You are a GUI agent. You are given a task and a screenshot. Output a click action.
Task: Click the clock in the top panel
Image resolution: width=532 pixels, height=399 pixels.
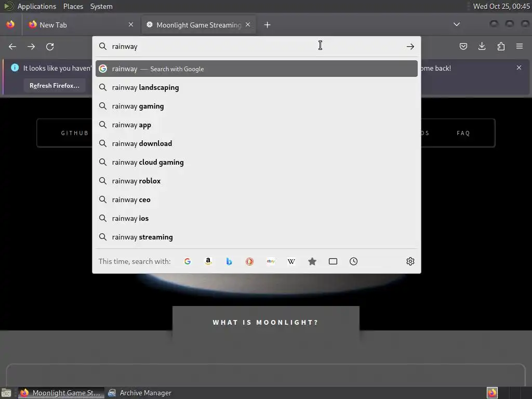coord(501,6)
